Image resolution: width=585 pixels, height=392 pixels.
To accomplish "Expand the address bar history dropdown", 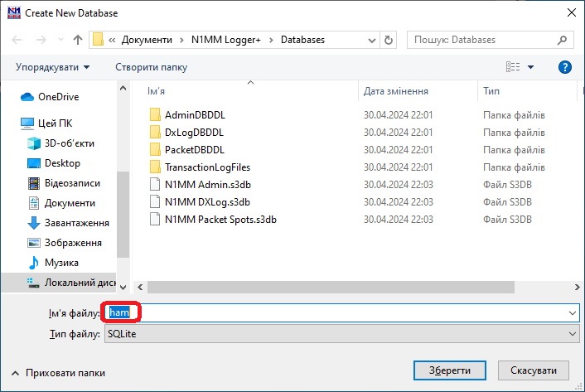I will [x=371, y=40].
